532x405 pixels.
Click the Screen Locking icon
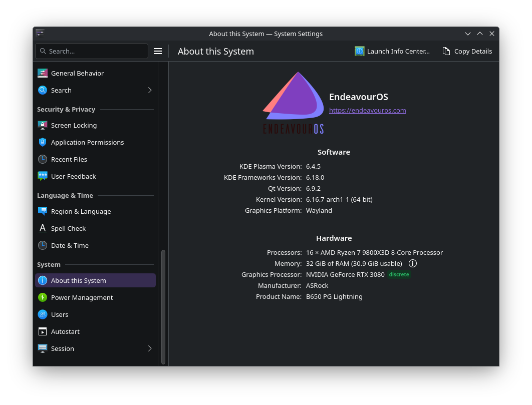click(x=43, y=125)
